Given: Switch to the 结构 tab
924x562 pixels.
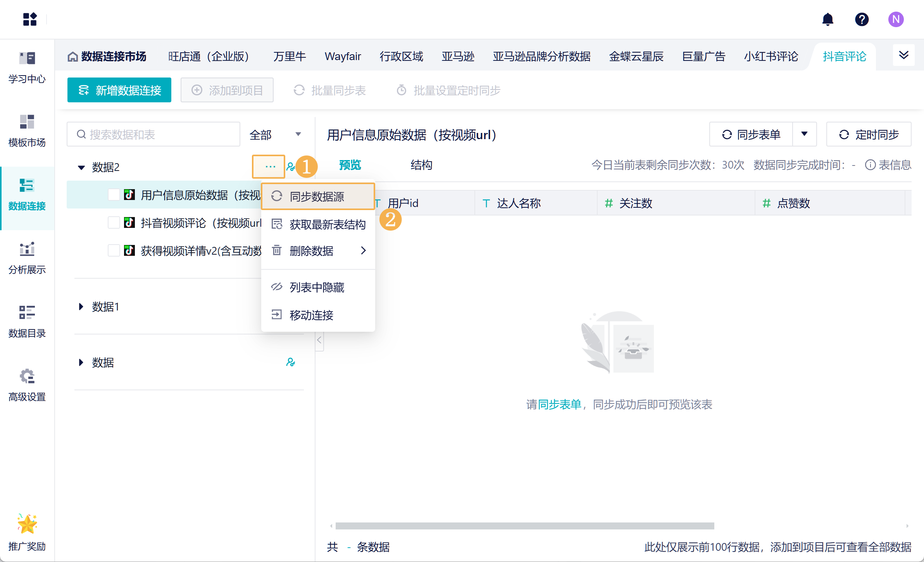Looking at the screenshot, I should point(421,165).
